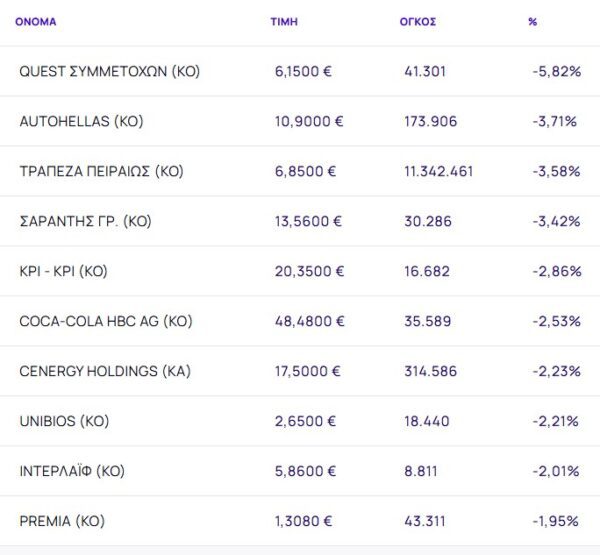Click the 6,1500 € price cell
600x555 pixels.
[306, 71]
